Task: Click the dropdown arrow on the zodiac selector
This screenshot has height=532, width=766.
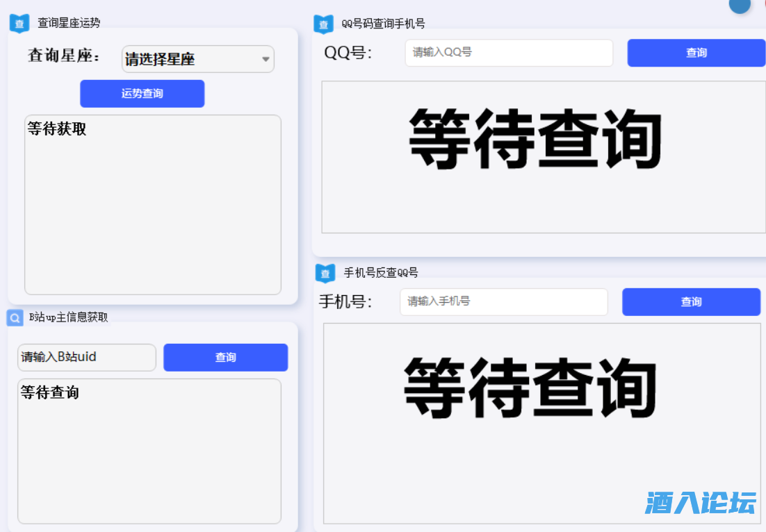Action: 265,59
